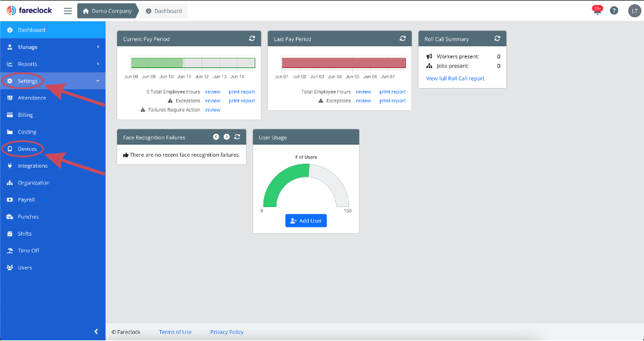644x341 pixels.
Task: Open the LT user avatar menu
Action: [634, 11]
